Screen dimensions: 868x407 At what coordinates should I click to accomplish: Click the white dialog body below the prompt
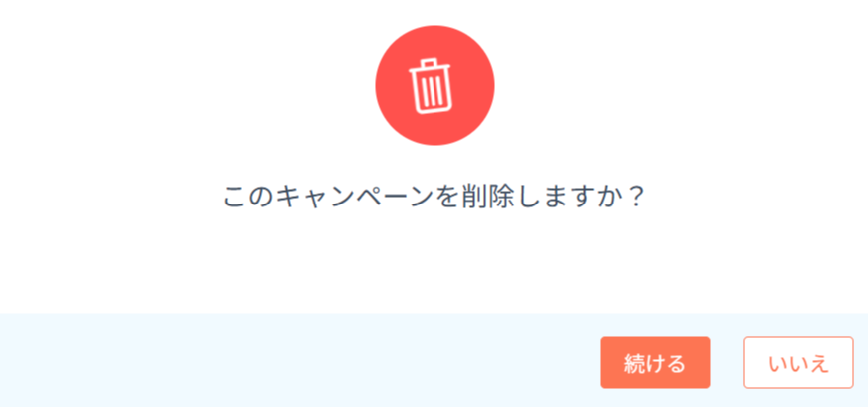[434, 260]
